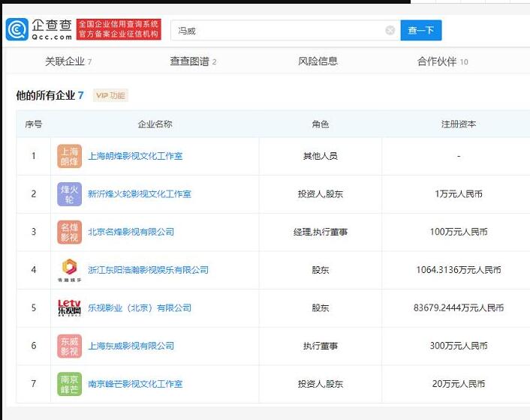The height and width of the screenshot is (420, 530).
Task: Click the VIP 功能 badge
Action: coord(110,95)
